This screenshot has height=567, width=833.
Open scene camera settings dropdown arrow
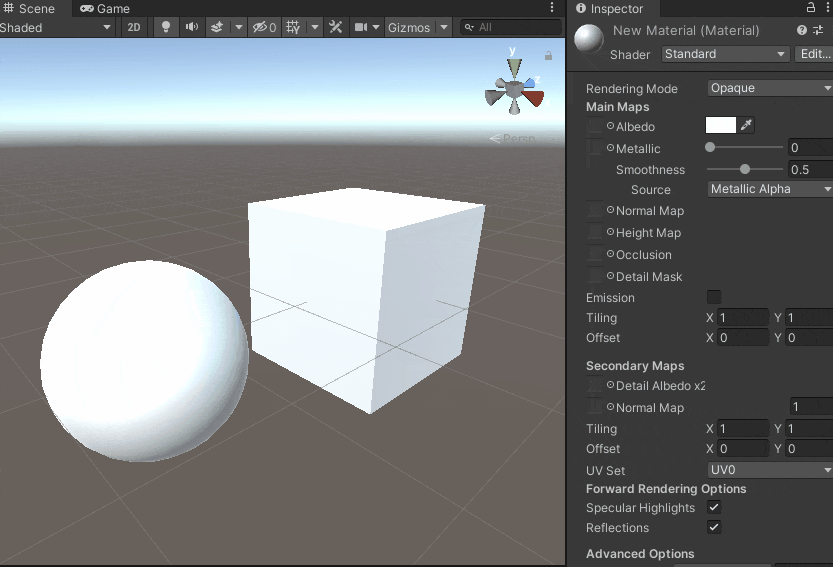pyautogui.click(x=376, y=27)
